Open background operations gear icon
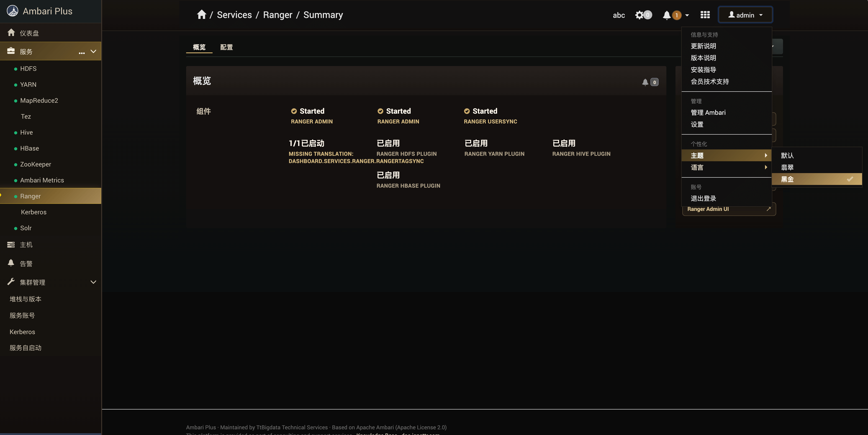 639,15
